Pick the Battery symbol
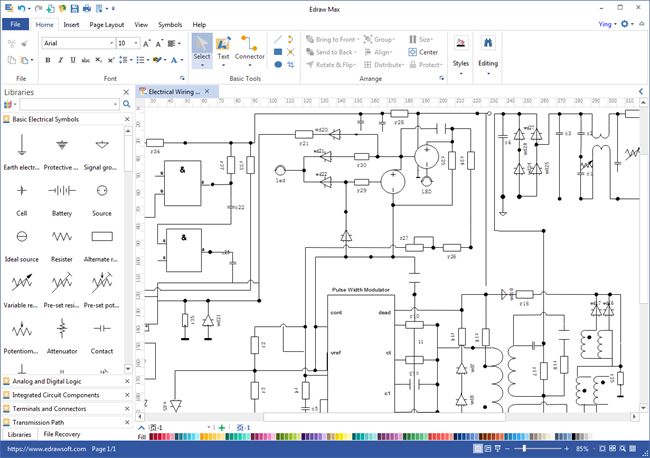Screen dimensions: 650x458 click(x=62, y=191)
